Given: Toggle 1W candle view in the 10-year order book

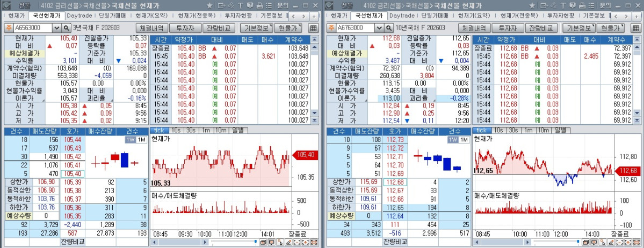Looking at the screenshot, I should 453,139.
